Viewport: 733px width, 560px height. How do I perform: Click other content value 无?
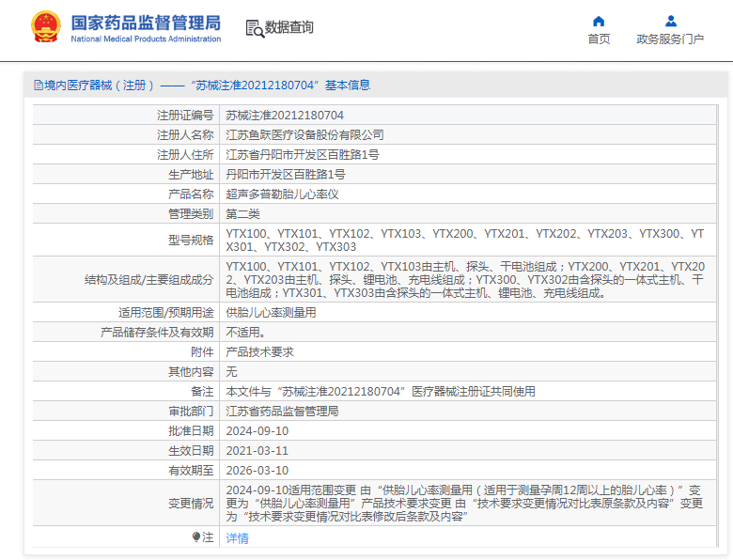click(231, 371)
